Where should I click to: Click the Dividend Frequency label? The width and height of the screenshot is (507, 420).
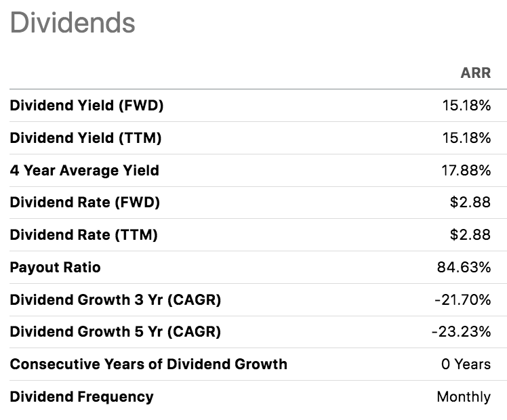(81, 396)
